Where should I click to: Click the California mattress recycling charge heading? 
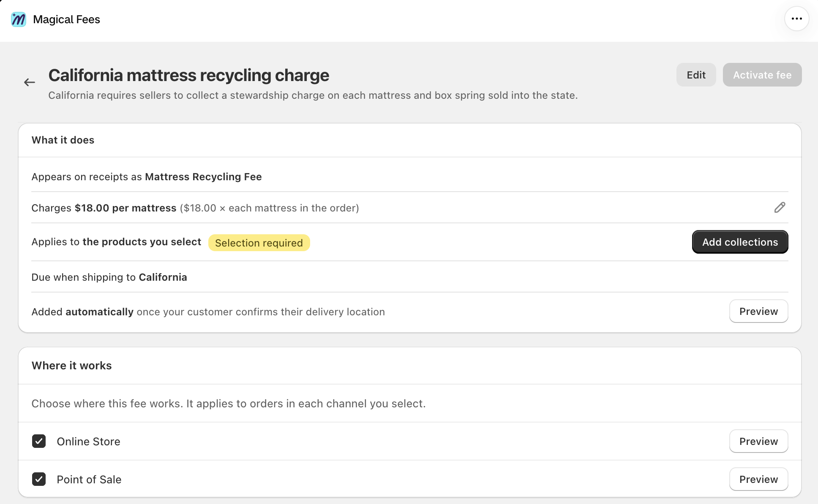pyautogui.click(x=188, y=75)
